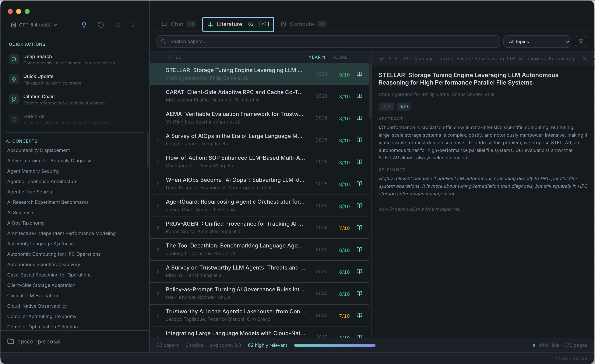
Task: Click the 62 highly relevant status
Action: 268,345
